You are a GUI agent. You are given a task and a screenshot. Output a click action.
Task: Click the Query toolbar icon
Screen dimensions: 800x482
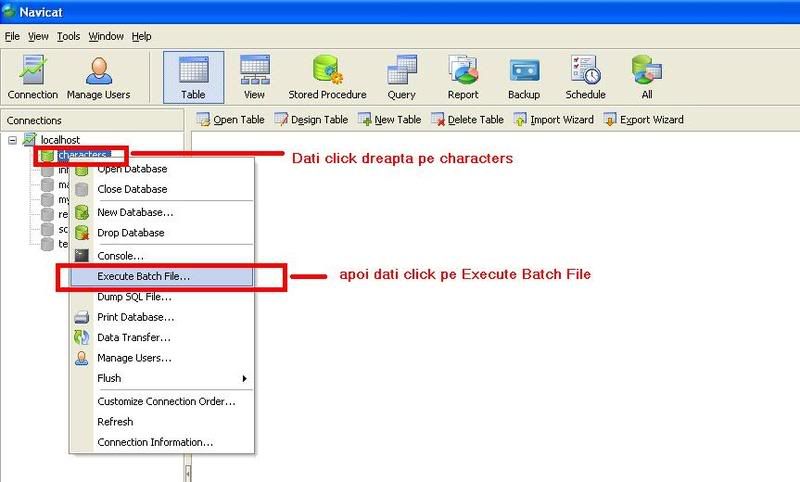[401, 76]
